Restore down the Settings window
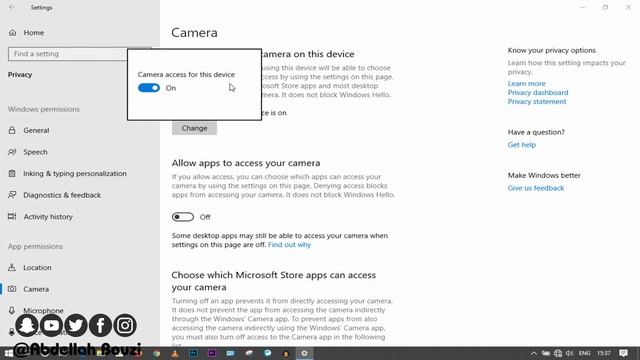This screenshot has width=640, height=360. tap(605, 7)
